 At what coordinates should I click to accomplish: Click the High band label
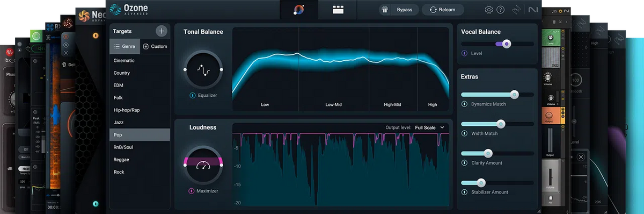(433, 104)
